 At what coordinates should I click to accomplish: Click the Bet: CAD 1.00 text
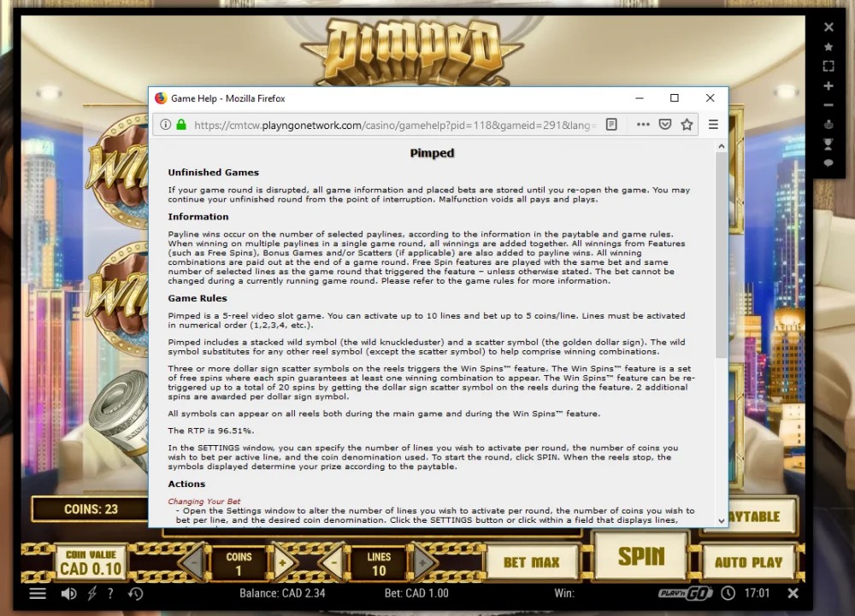click(x=416, y=593)
